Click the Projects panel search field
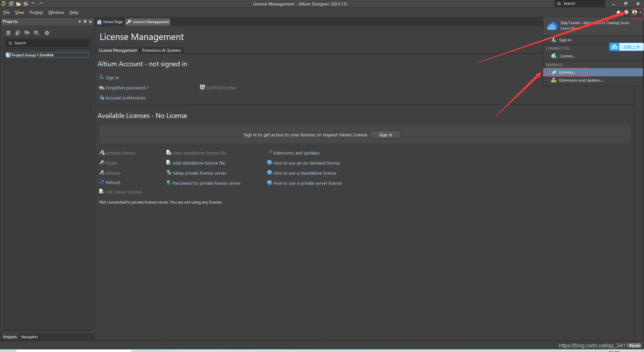Viewport: 644px width, 352px height. click(47, 43)
